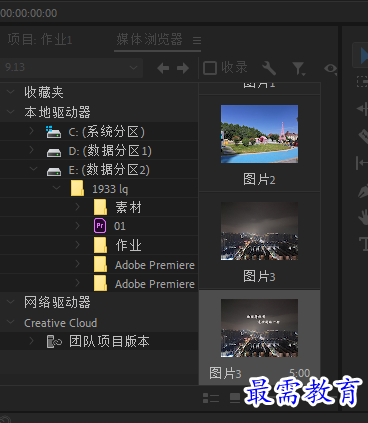Image resolution: width=368 pixels, height=423 pixels.
Task: Enable the 收录 checkbox
Action: 210,68
